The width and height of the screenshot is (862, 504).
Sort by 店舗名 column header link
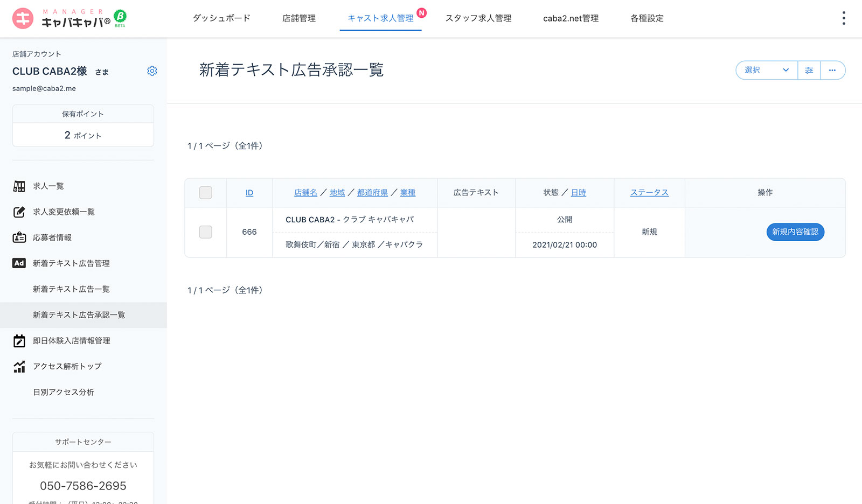(305, 193)
